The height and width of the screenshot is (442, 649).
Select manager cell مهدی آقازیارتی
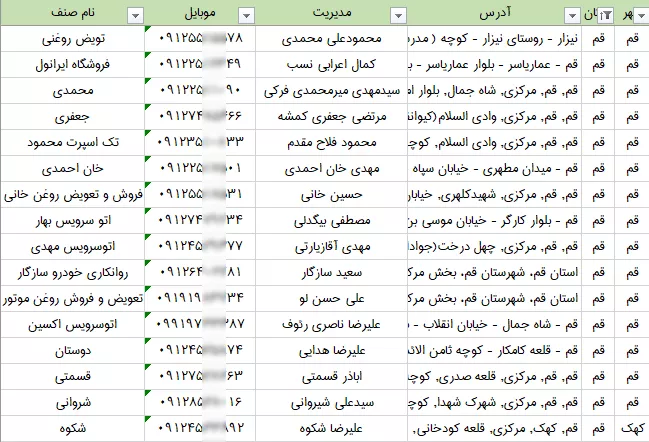point(331,247)
